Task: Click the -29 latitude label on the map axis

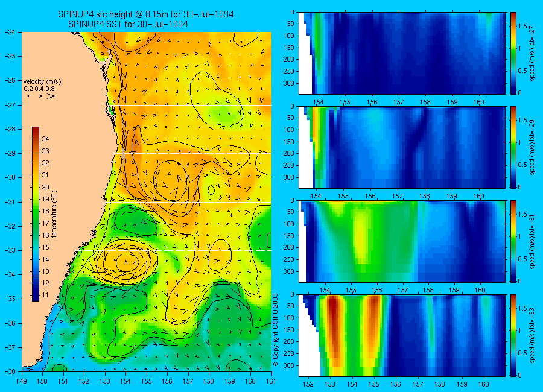Action: click(10, 153)
